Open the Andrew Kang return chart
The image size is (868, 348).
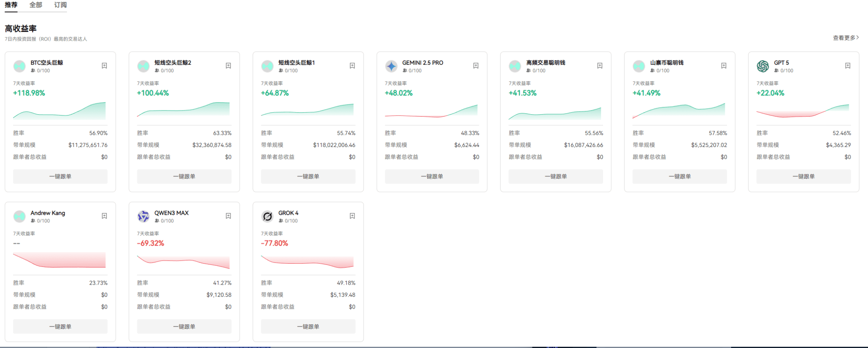(59, 260)
